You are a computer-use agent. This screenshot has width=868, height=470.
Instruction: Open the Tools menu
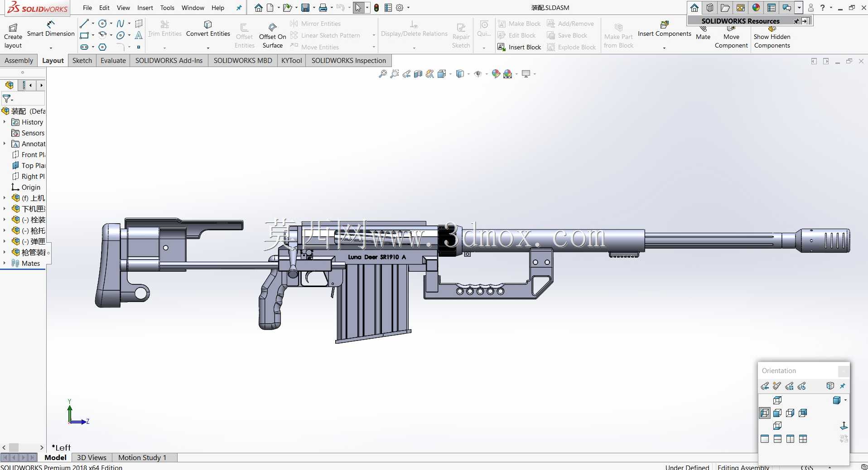tap(167, 8)
